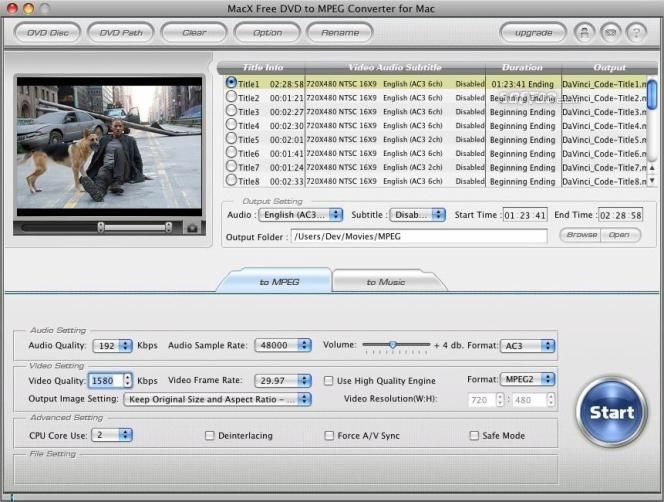Viewport: 664px width, 502px height.
Task: Open the Audio Quality 192 dropdown
Action: [113, 346]
